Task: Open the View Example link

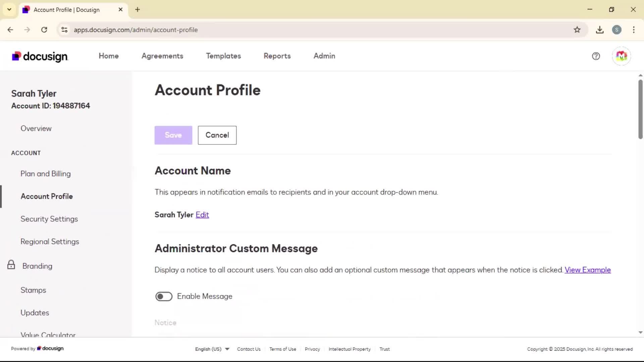Action: click(588, 270)
